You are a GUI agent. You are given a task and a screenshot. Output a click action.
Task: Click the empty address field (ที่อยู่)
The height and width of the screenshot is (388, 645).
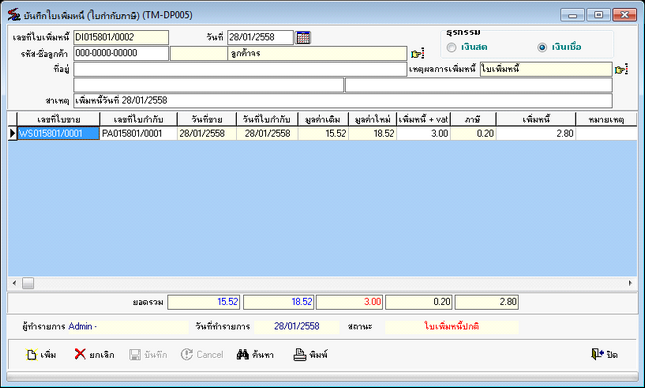pyautogui.click(x=240, y=70)
